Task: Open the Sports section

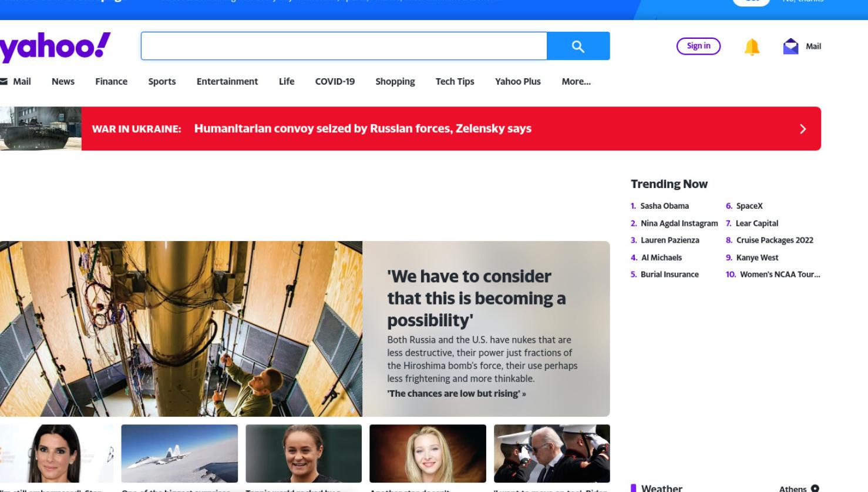Action: coord(162,81)
